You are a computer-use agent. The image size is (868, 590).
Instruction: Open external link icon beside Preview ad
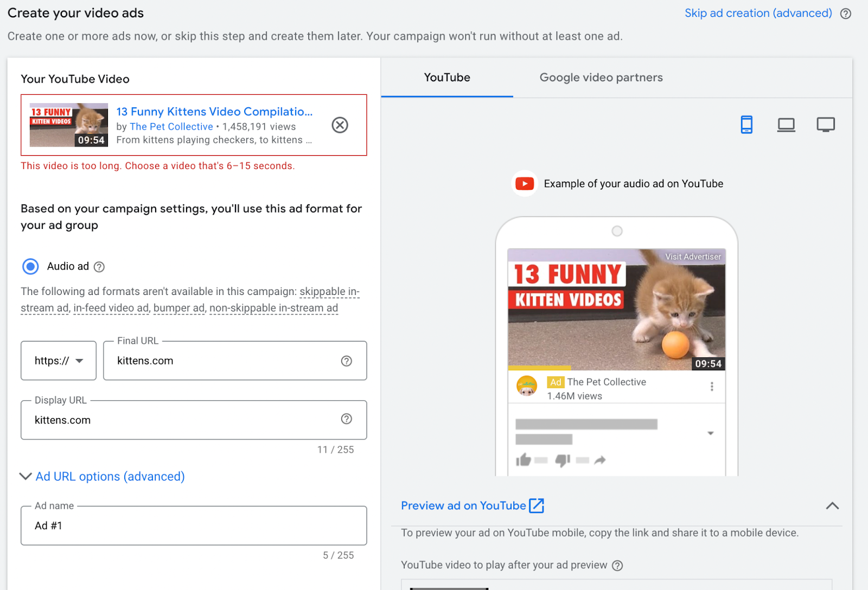(x=537, y=505)
